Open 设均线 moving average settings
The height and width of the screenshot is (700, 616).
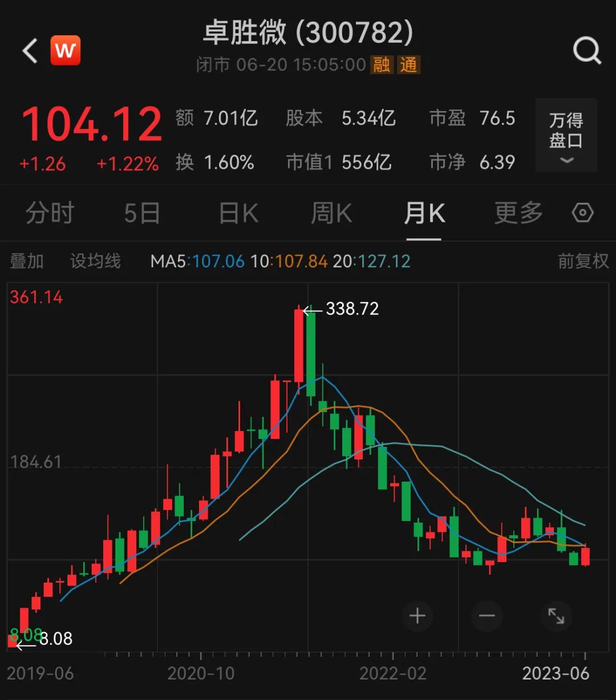click(95, 261)
